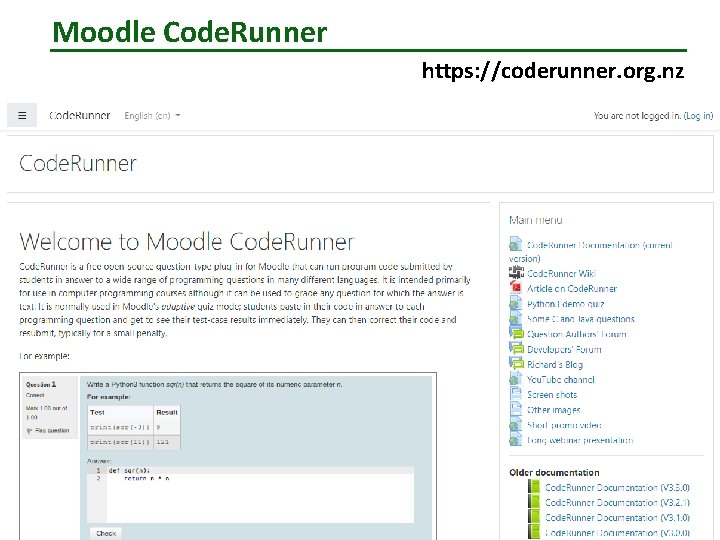Open the Short promo video link
The width and height of the screenshot is (720, 540).
tap(564, 425)
